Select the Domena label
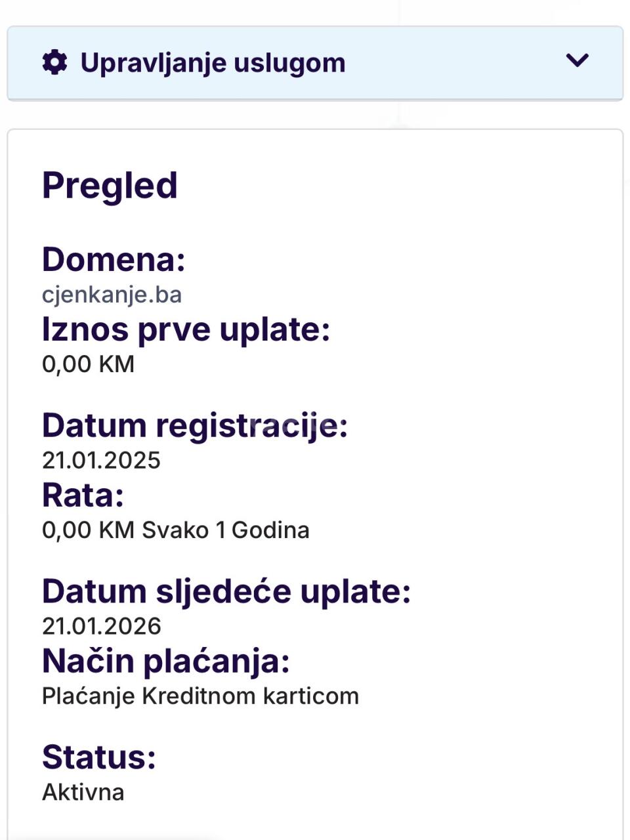 click(114, 259)
